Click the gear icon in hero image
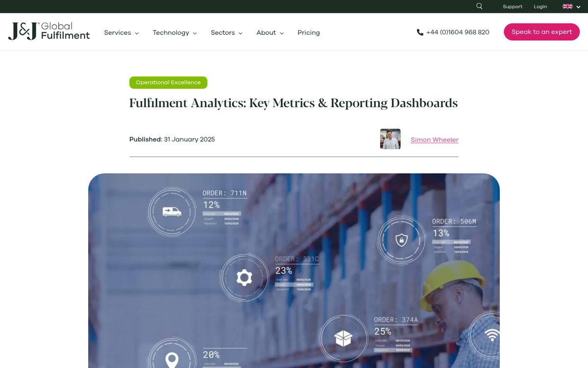 pos(244,278)
